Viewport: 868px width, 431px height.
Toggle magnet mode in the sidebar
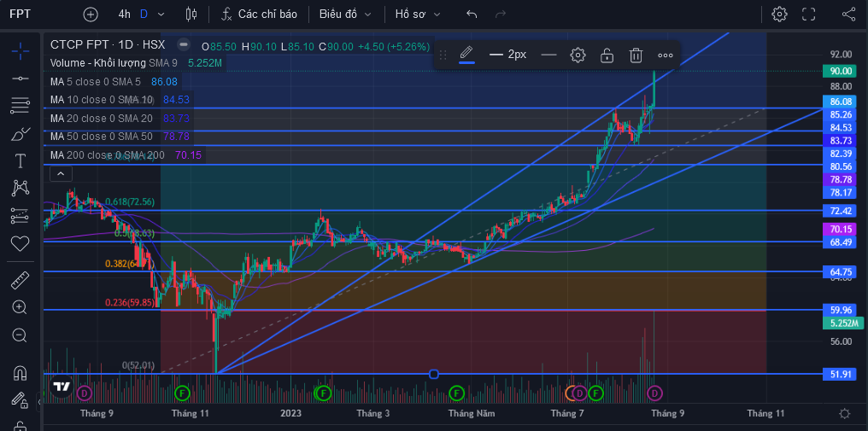pyautogui.click(x=21, y=372)
